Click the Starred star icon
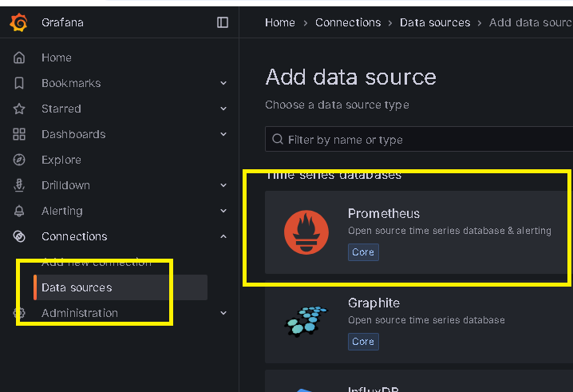Image resolution: width=573 pixels, height=392 pixels. tap(19, 109)
